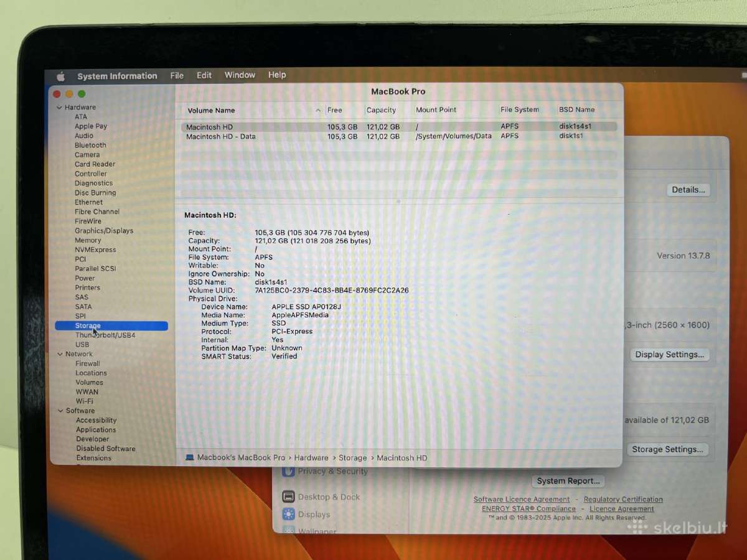The image size is (747, 560).
Task: Collapse the Hardware section in sidebar
Action: pos(59,107)
